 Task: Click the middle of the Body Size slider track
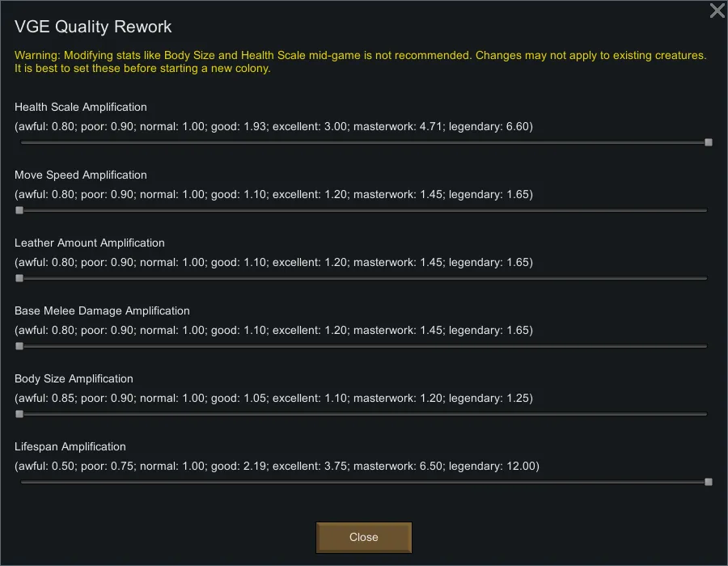[364, 414]
